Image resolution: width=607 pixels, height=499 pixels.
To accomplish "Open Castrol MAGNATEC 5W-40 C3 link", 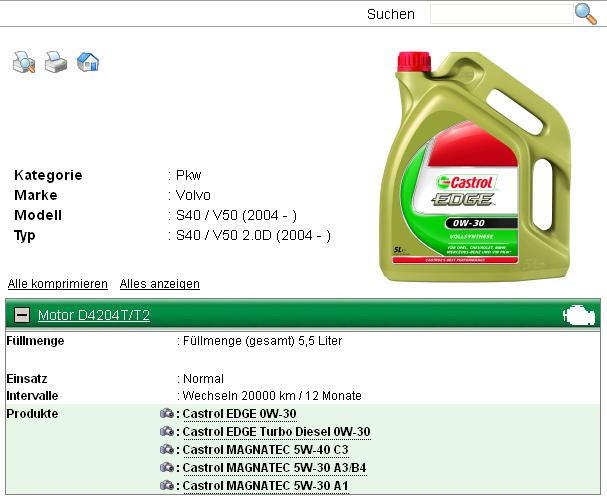I will tap(265, 450).
